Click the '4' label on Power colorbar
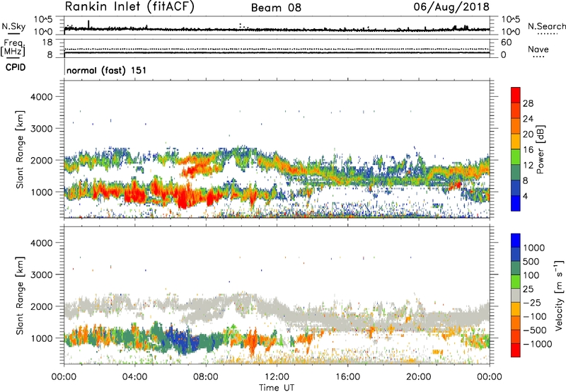The height and width of the screenshot is (392, 566). point(526,197)
